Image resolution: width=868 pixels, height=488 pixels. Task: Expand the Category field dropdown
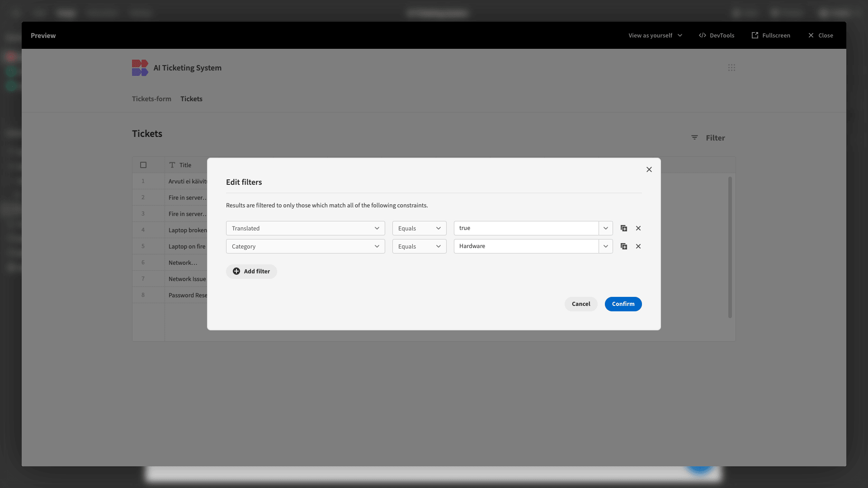click(x=306, y=246)
